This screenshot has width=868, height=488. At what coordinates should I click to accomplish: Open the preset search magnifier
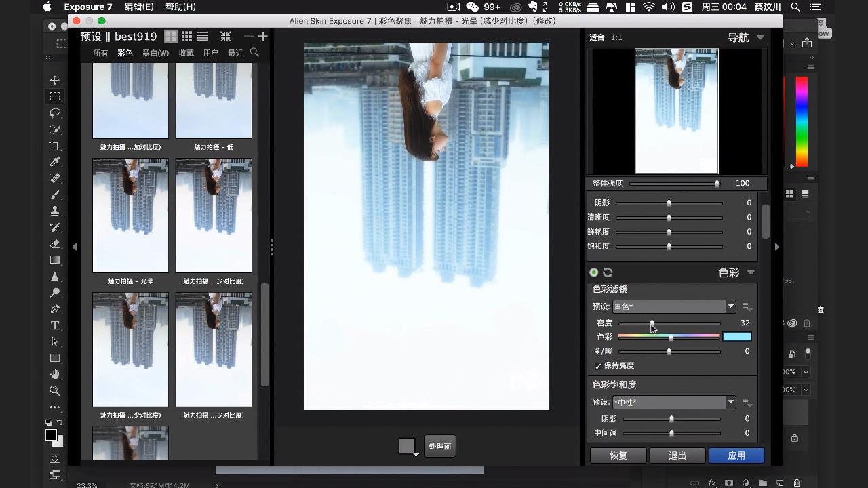(x=255, y=52)
